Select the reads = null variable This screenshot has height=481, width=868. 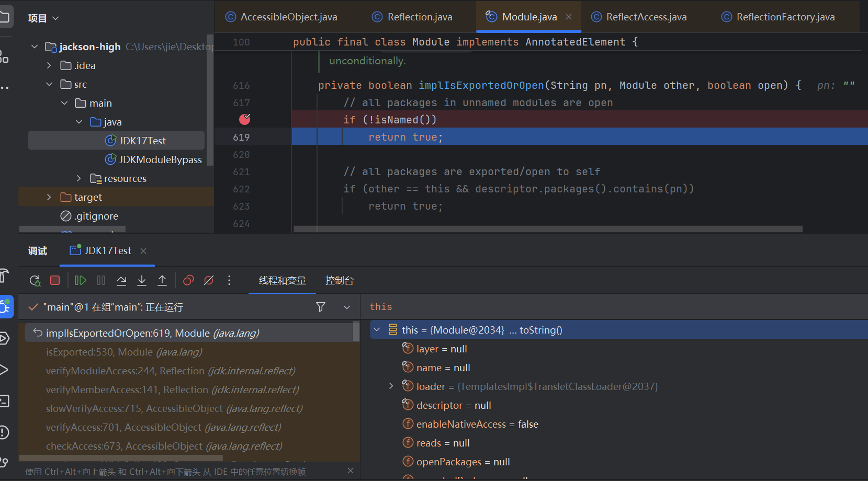436,443
